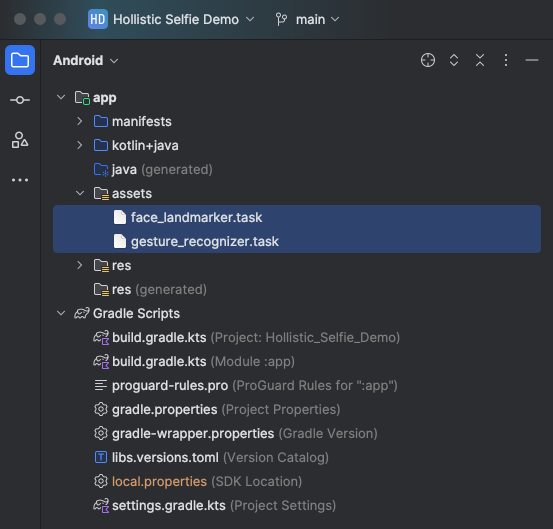
Task: Click the app module folder icon
Action: [82, 98]
